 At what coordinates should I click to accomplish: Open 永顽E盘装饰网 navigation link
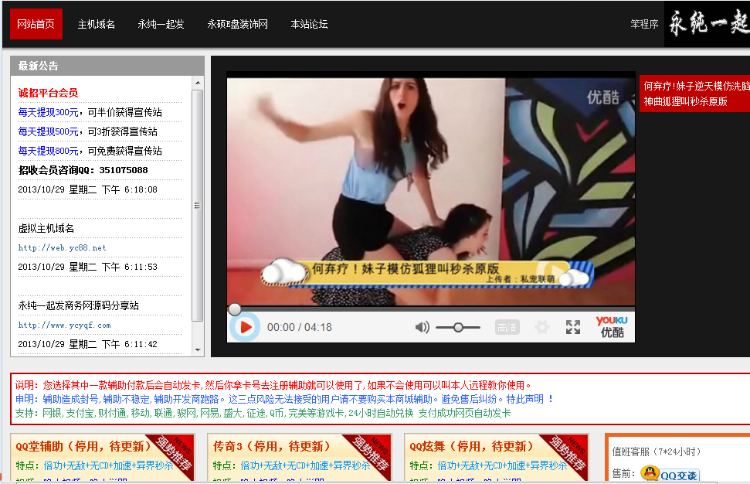(237, 24)
